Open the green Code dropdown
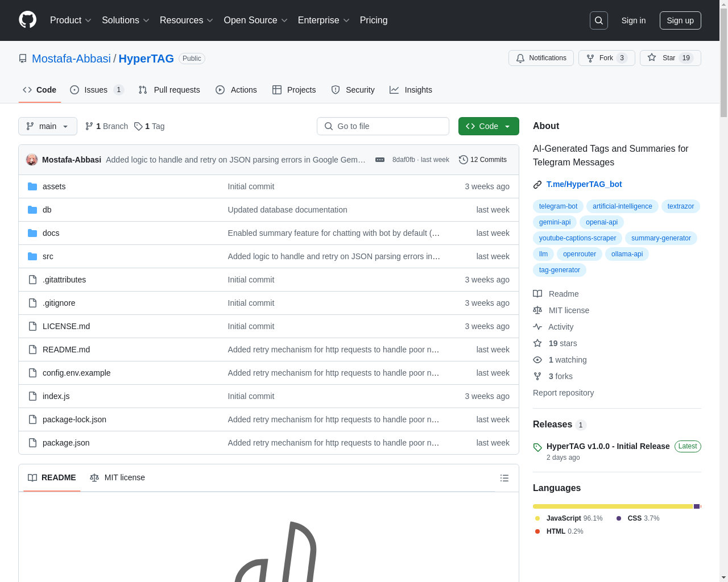Viewport: 728px width, 582px height. (489, 126)
